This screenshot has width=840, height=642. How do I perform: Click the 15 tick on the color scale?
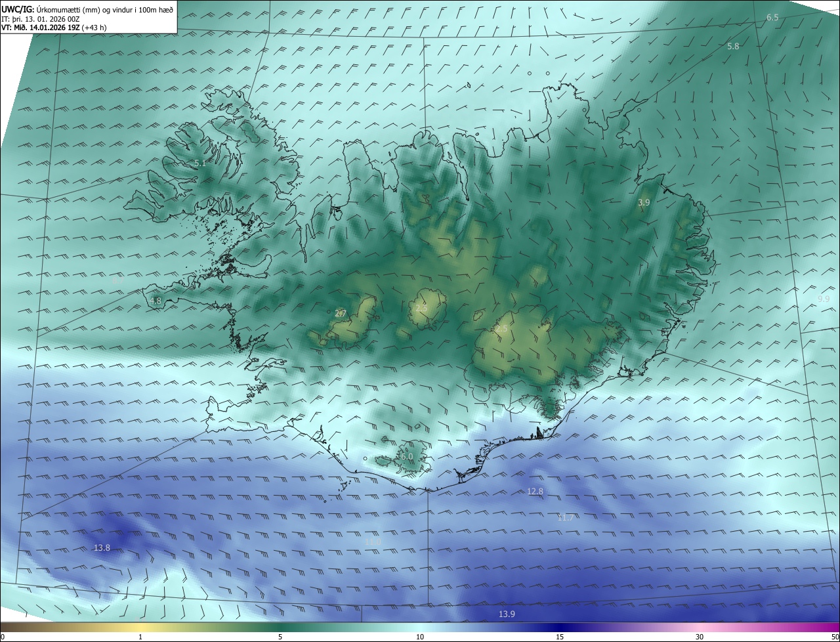coord(560,637)
